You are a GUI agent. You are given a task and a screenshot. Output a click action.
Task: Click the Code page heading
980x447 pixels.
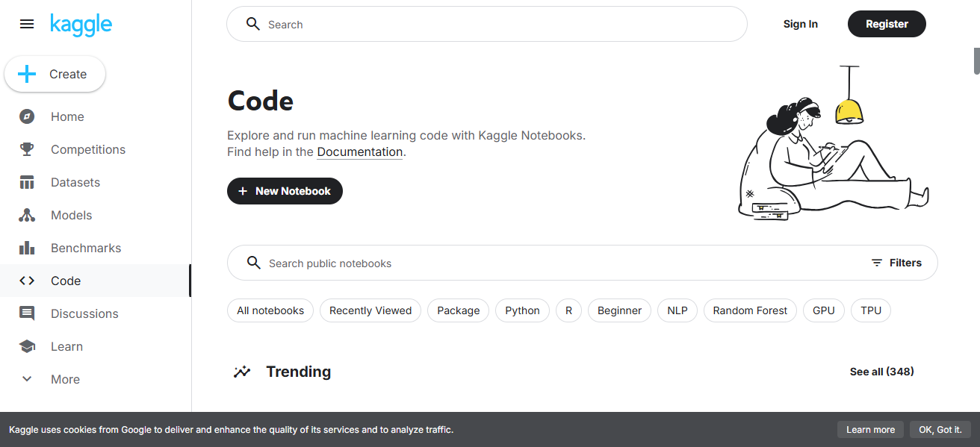[261, 101]
